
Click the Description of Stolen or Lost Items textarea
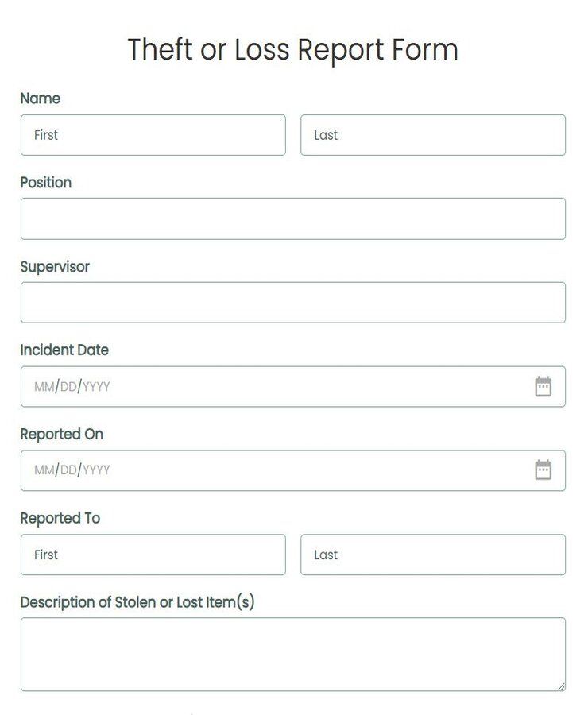pos(292,651)
